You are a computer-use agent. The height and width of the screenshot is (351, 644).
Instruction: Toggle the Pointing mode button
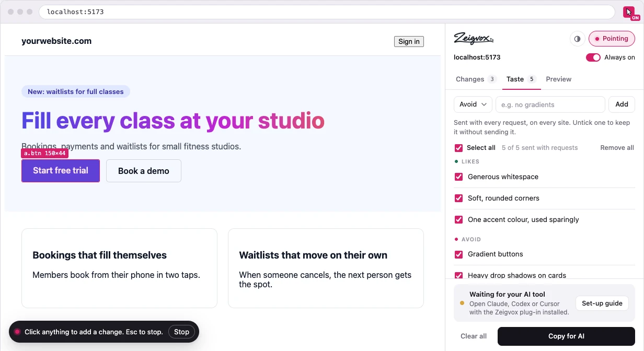tap(612, 39)
